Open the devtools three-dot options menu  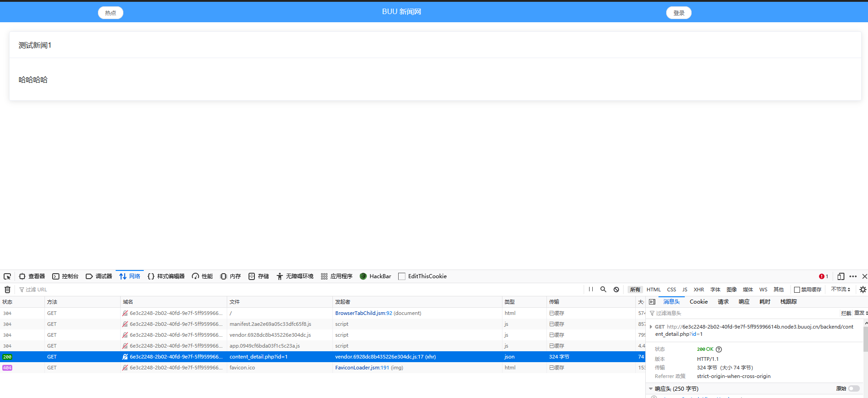pyautogui.click(x=853, y=276)
